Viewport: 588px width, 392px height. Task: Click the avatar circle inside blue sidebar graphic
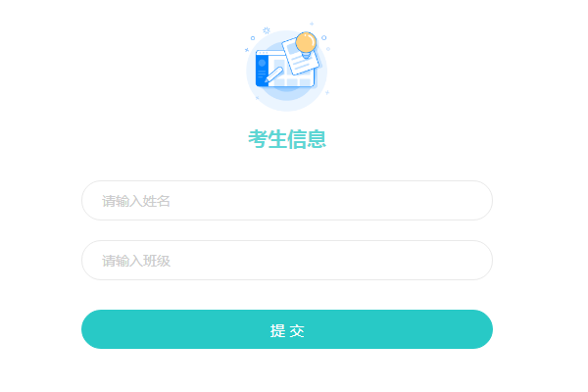[262, 63]
